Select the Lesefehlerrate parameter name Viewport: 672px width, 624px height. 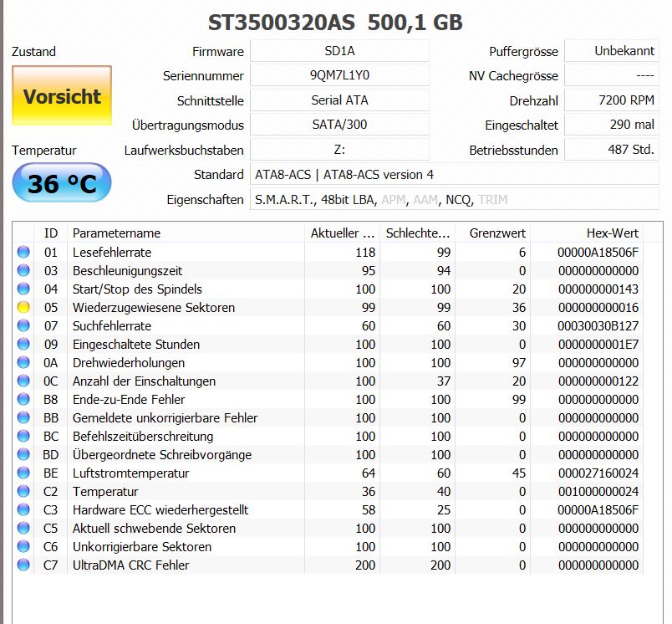pyautogui.click(x=112, y=252)
